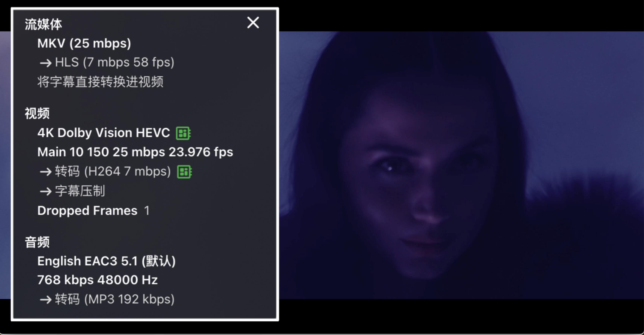Select the 视频 section heading

tap(37, 114)
